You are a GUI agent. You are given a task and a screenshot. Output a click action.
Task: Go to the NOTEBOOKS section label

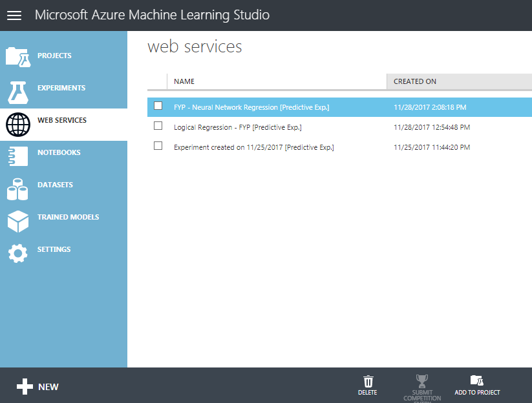59,152
